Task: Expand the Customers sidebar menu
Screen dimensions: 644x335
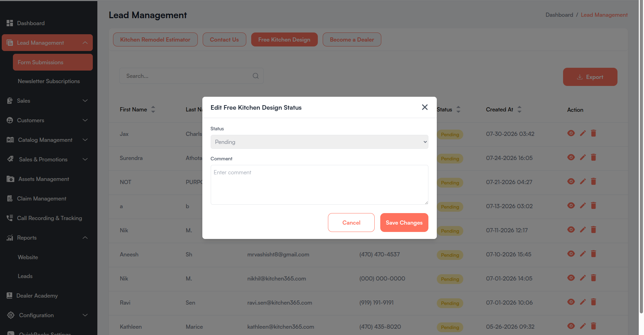Action: [47, 120]
